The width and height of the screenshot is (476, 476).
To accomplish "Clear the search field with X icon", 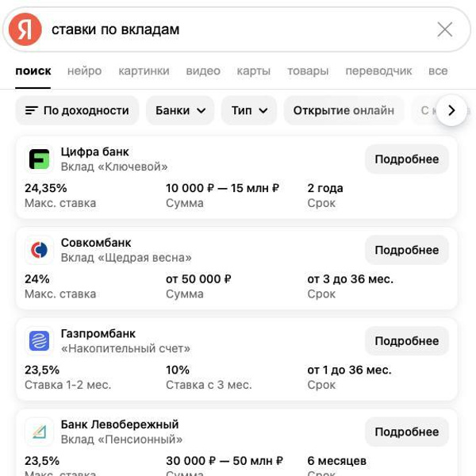I will pos(445,29).
